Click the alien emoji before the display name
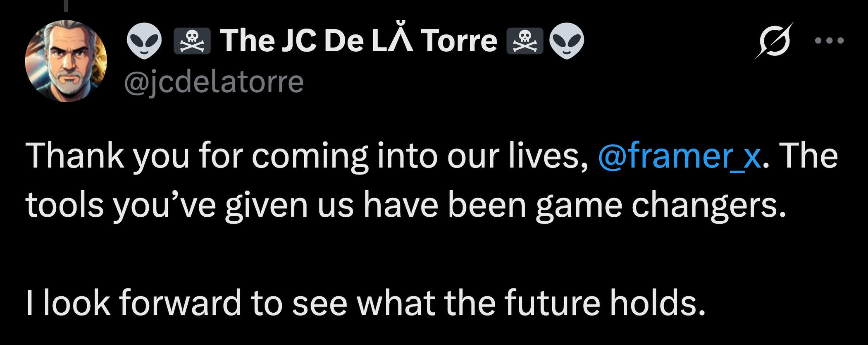The image size is (868, 345). [x=144, y=41]
